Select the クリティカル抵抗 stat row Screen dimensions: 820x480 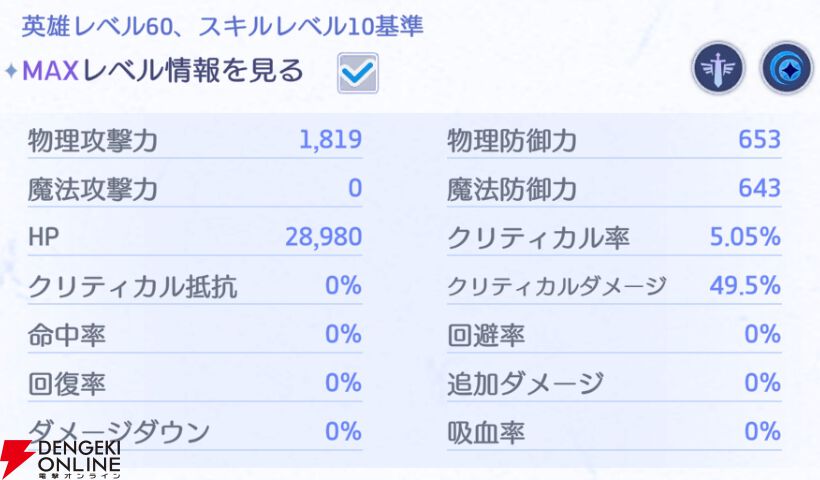click(195, 286)
